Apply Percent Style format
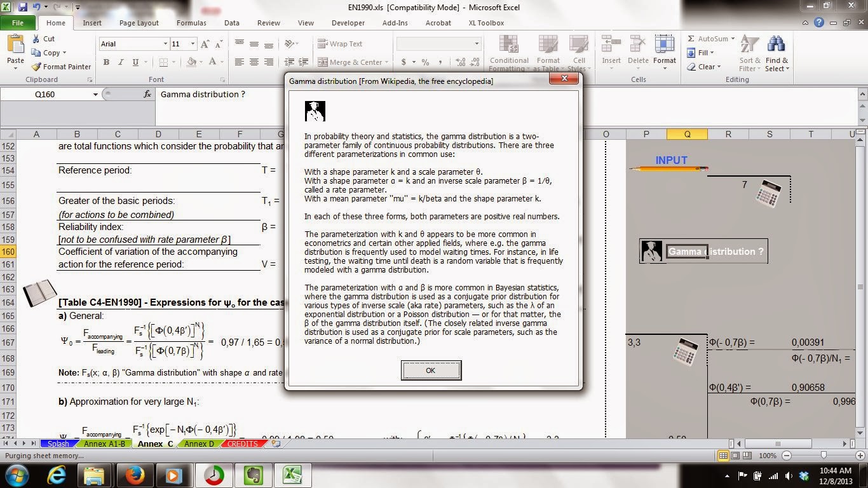The width and height of the screenshot is (868, 488). tap(425, 62)
